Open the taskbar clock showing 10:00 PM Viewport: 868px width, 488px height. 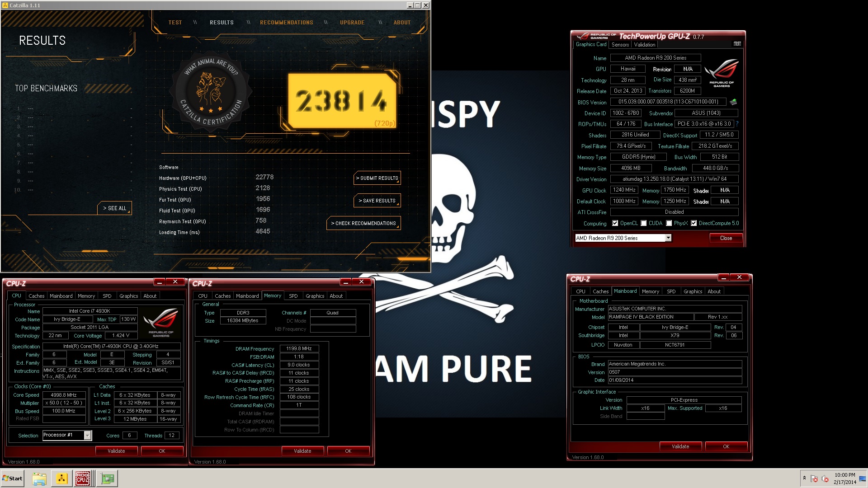pos(845,479)
